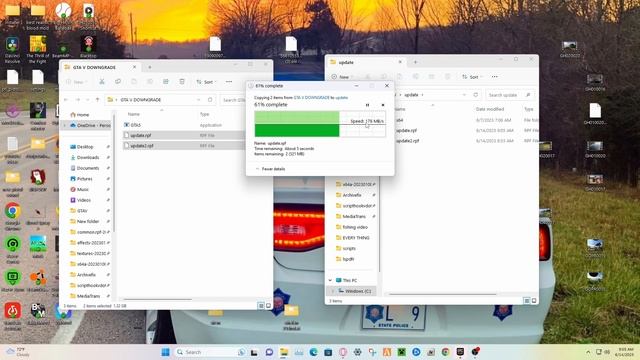Click horizontal scrollbar in update window
This screenshot has width=640, height=360.
coord(442,294)
